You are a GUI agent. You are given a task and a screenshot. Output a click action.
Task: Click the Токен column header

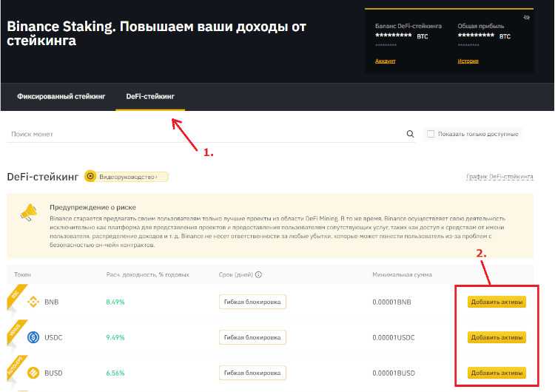(22, 274)
